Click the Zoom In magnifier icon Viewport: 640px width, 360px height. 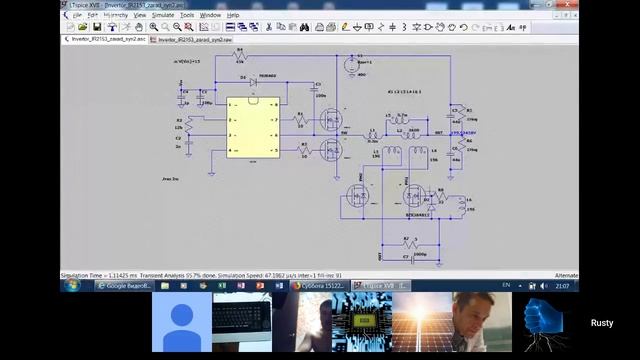153,27
